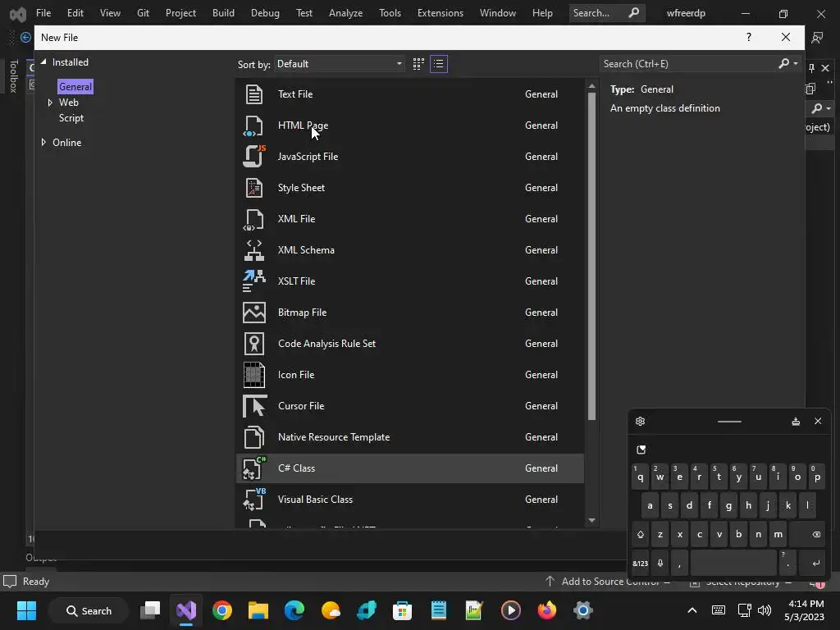
Task: Open Firefox from taskbar
Action: point(547,610)
